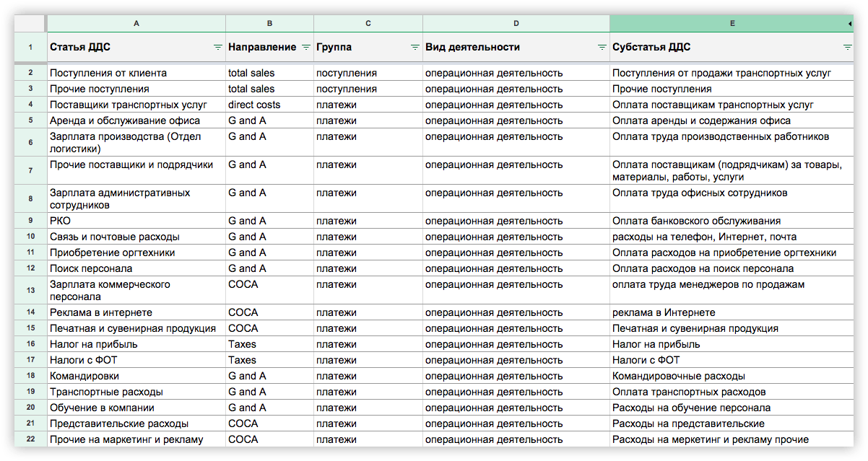Viewport: 868px width, 461px height.
Task: Select the Налог на прибыль cell in column A
Action: click(136, 344)
